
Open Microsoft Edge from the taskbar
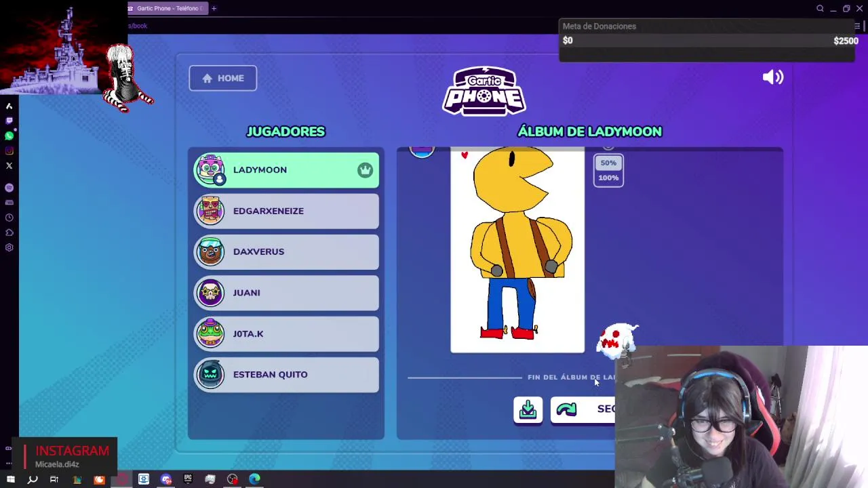(x=254, y=480)
